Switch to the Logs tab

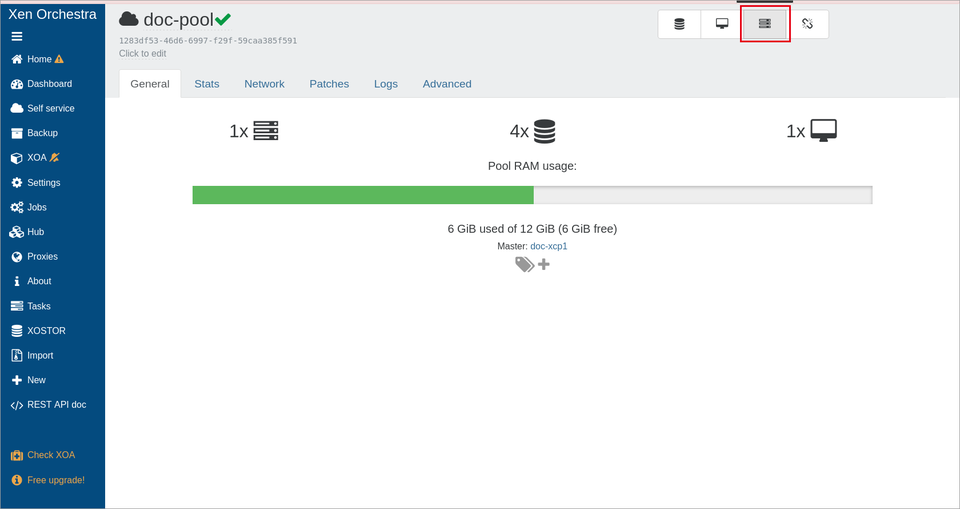point(386,84)
